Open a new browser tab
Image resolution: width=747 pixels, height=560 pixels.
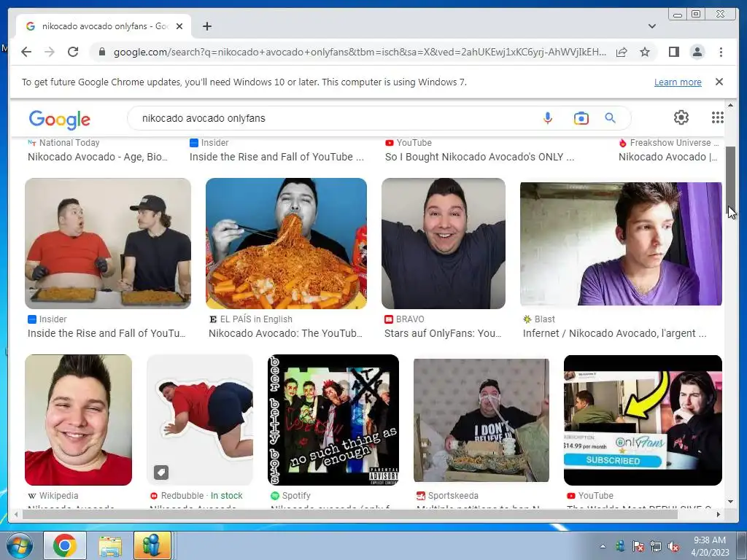click(206, 26)
